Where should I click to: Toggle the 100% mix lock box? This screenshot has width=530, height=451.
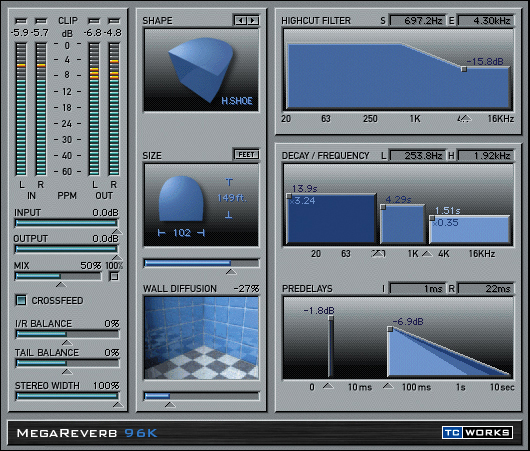point(114,277)
